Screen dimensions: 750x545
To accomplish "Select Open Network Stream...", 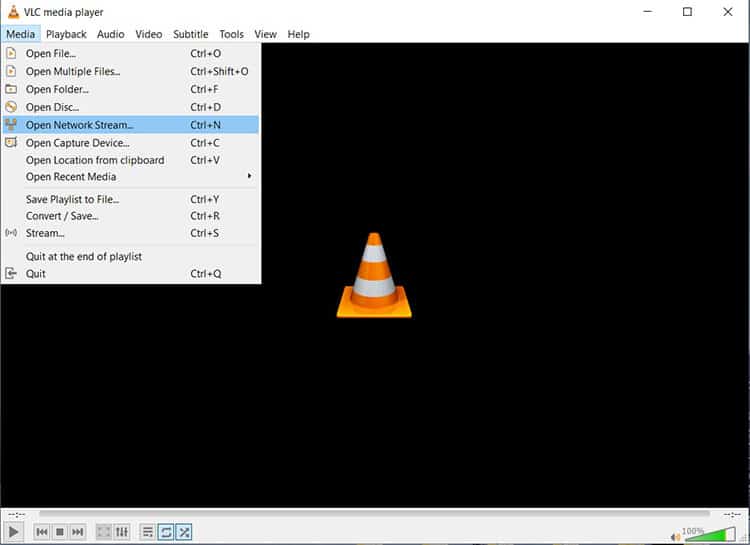I will coord(131,125).
